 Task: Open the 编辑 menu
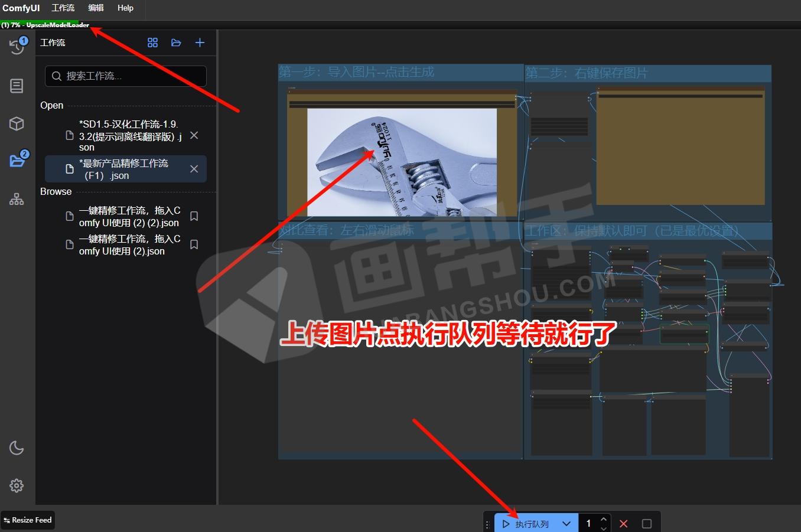[96, 8]
